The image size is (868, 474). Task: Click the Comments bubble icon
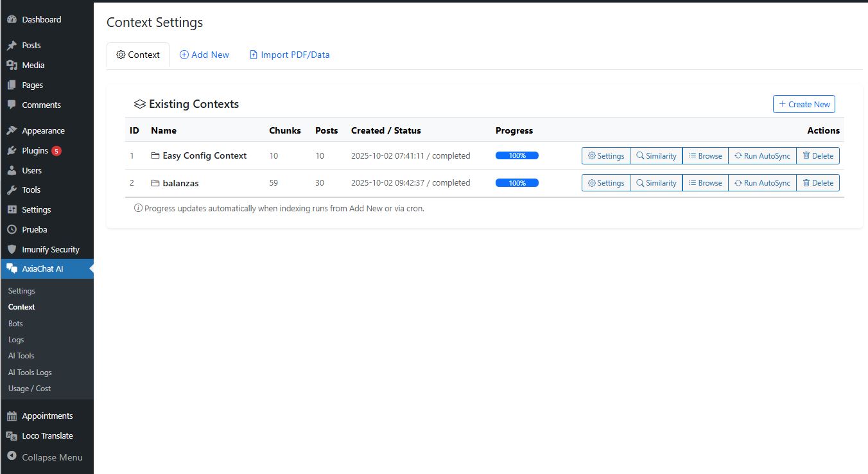click(12, 105)
